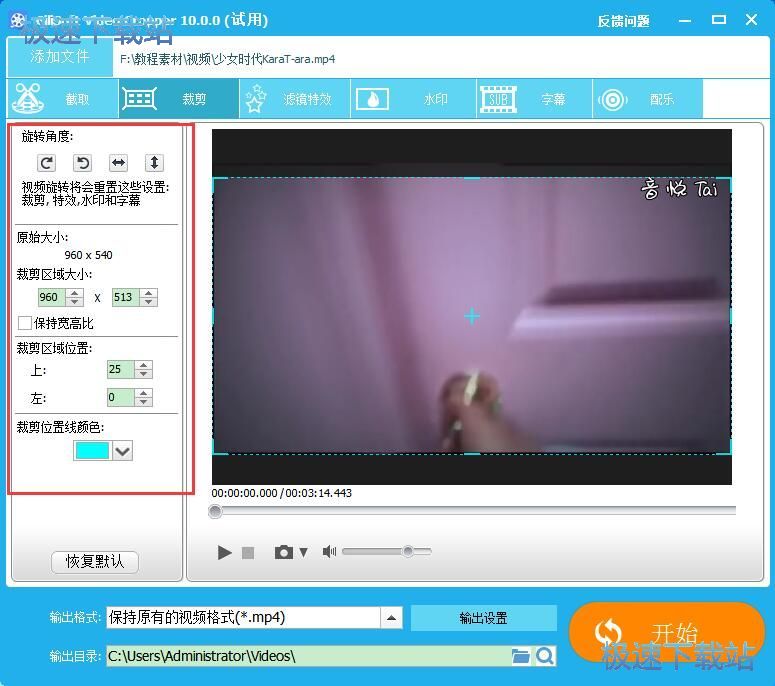Decrease the 上 (top) offset value
775x686 pixels.
click(x=143, y=374)
